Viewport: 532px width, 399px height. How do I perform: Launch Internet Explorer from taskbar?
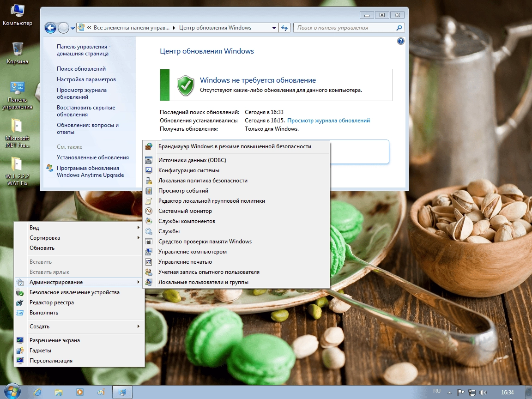37,392
